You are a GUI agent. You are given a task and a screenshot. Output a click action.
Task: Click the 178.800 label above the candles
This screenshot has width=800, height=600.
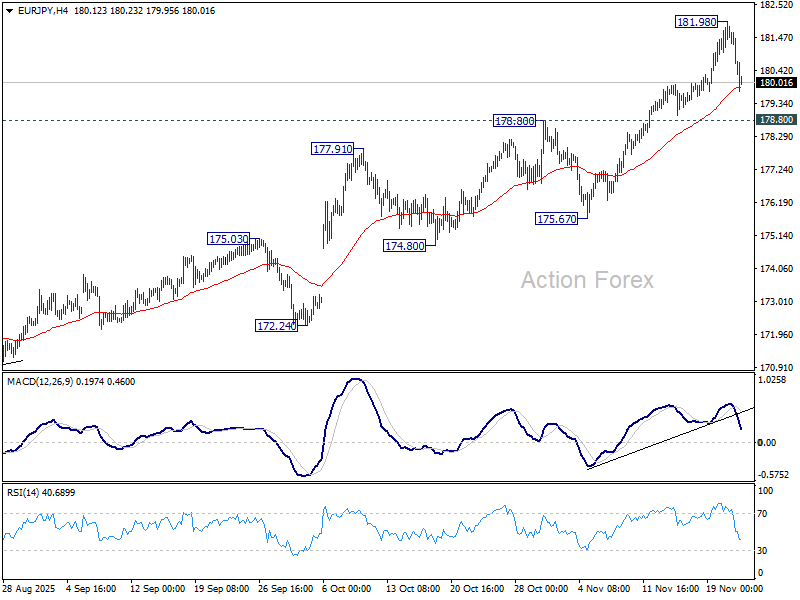click(516, 121)
